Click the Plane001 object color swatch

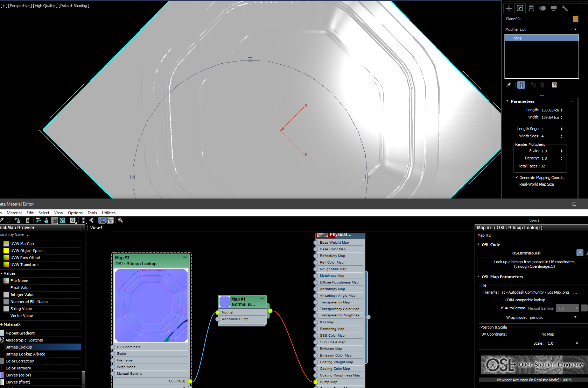click(575, 19)
